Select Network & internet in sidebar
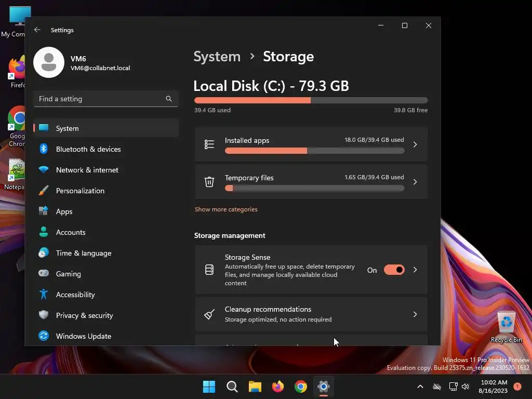 click(x=106, y=170)
